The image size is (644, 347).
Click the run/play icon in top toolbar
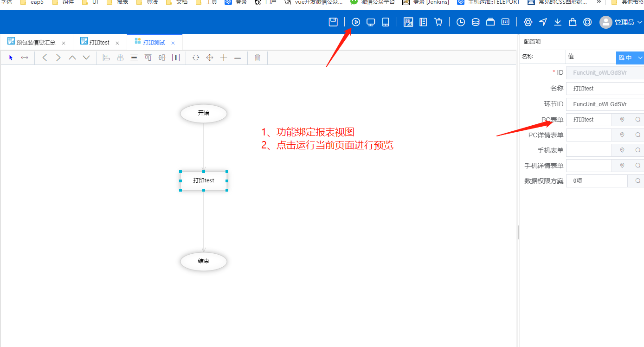pyautogui.click(x=356, y=22)
